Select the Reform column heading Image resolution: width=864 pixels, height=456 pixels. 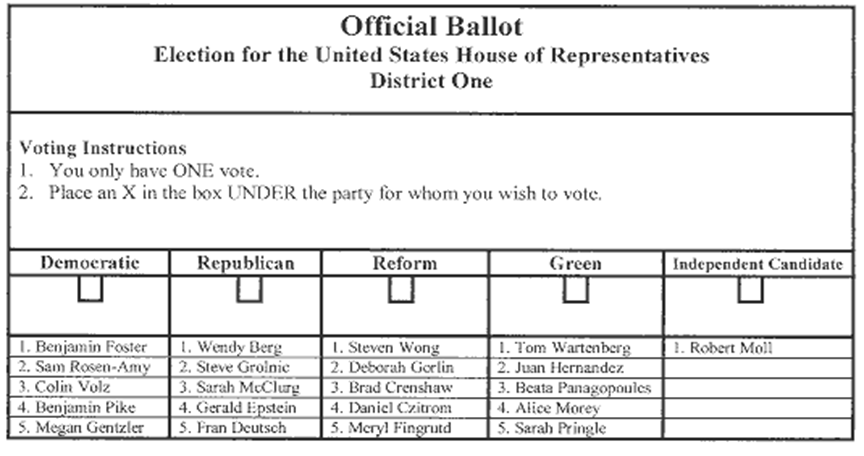click(x=405, y=264)
